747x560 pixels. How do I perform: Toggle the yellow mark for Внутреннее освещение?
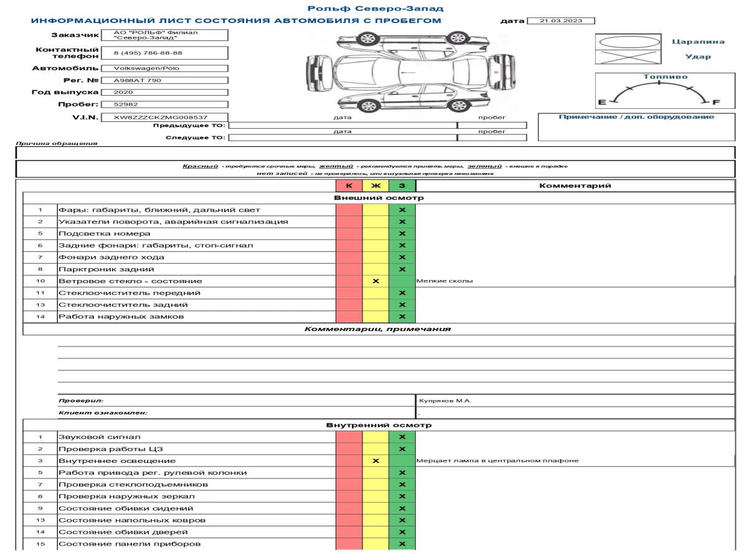click(375, 461)
